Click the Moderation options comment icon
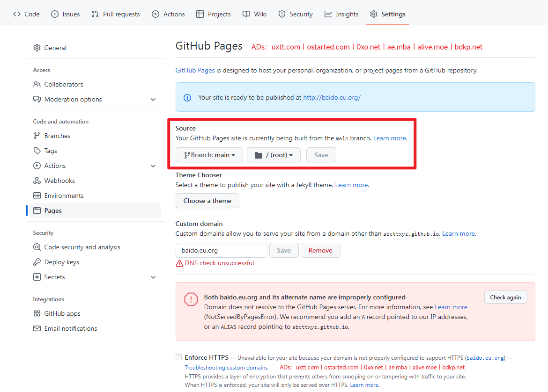This screenshot has width=548, height=392. click(37, 99)
